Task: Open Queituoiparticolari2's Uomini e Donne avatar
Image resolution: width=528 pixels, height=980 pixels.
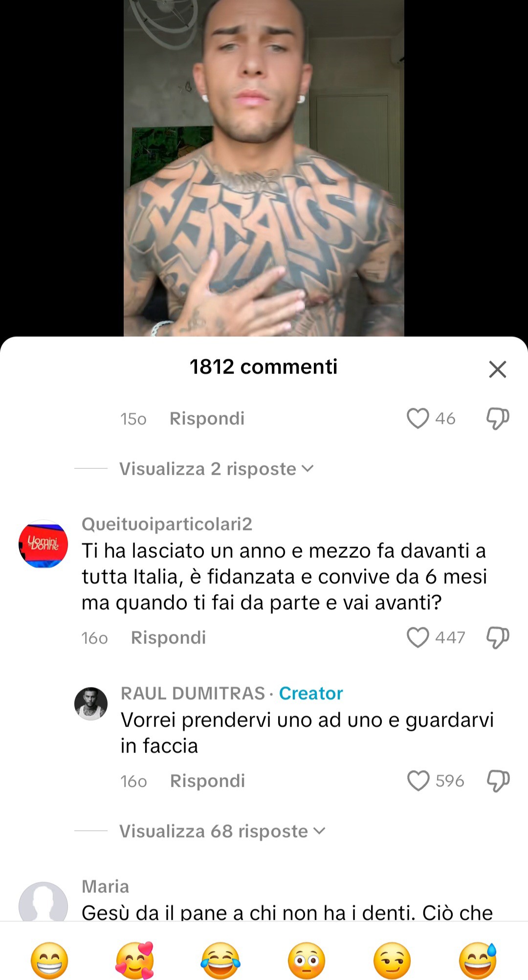Action: pos(43,544)
